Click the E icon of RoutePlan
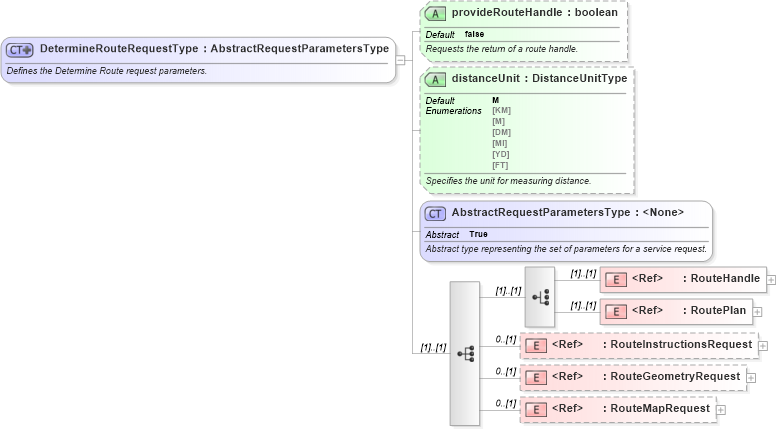This screenshot has height=430, width=776. [x=616, y=312]
